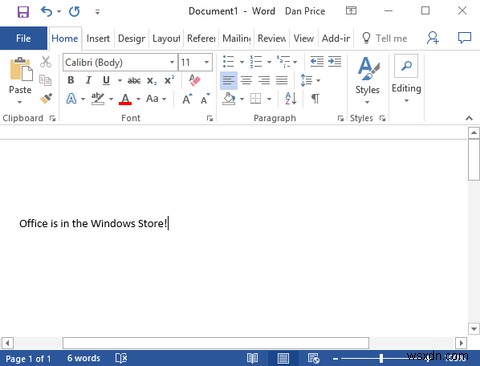Open Customize Quick Access Toolbar menu
This screenshot has height=366, width=480.
(x=97, y=12)
